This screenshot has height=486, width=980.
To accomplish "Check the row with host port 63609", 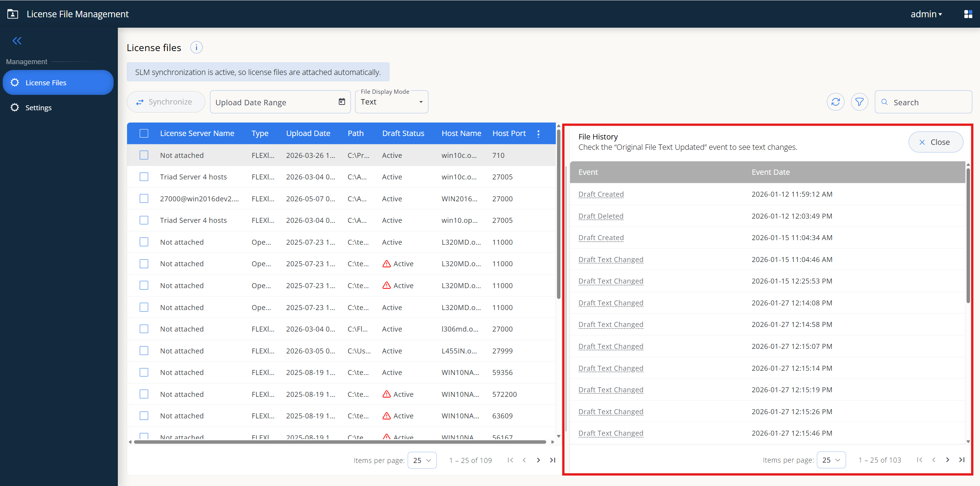I will [x=144, y=416].
